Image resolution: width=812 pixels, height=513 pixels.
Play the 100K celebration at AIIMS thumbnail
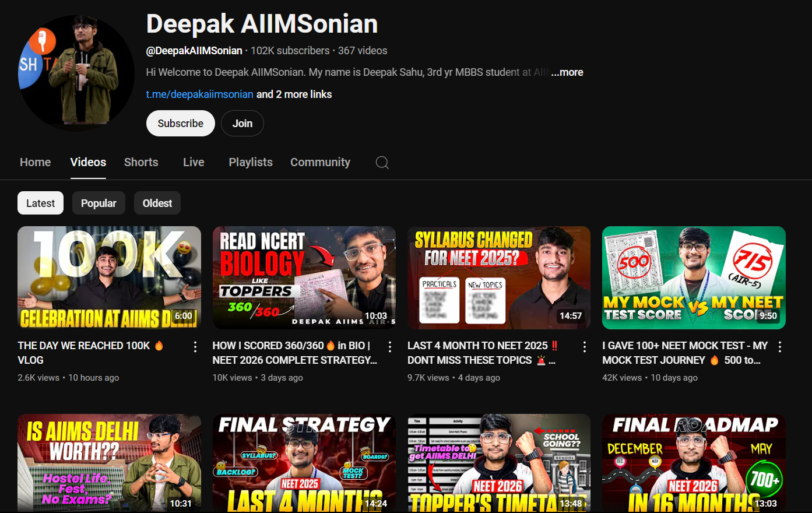pos(109,277)
